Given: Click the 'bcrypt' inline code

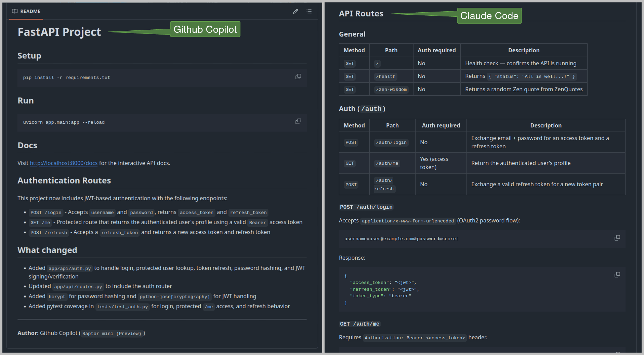Looking at the screenshot, I should (x=57, y=297).
